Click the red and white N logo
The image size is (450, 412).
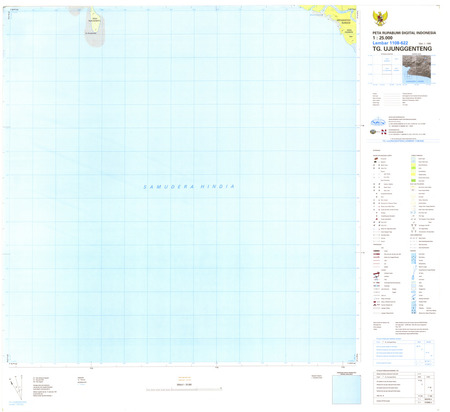point(383,132)
